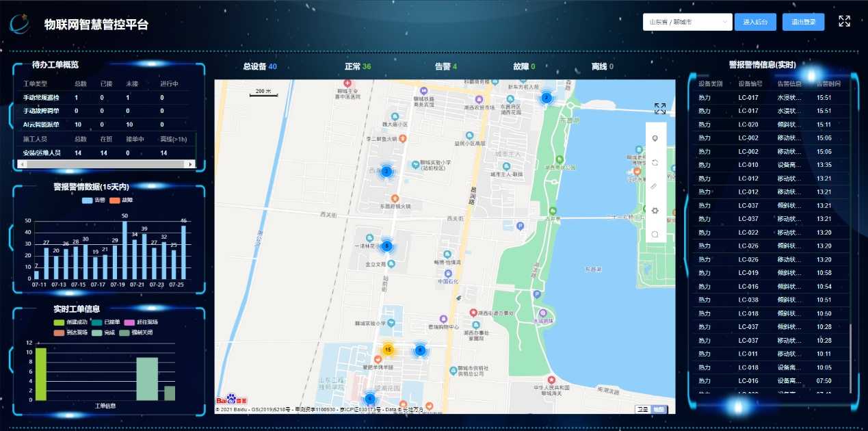This screenshot has height=431, width=868.
Task: Open map settings gear icon
Action: coord(655,210)
